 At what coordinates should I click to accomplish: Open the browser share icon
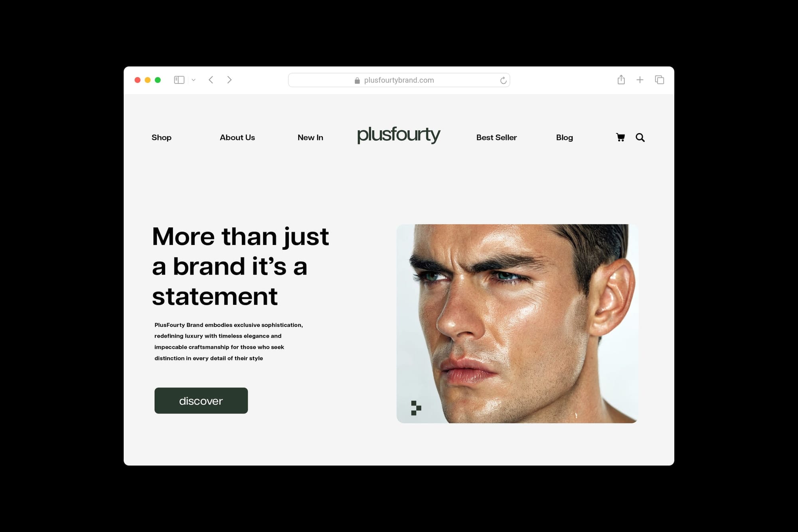pyautogui.click(x=621, y=79)
